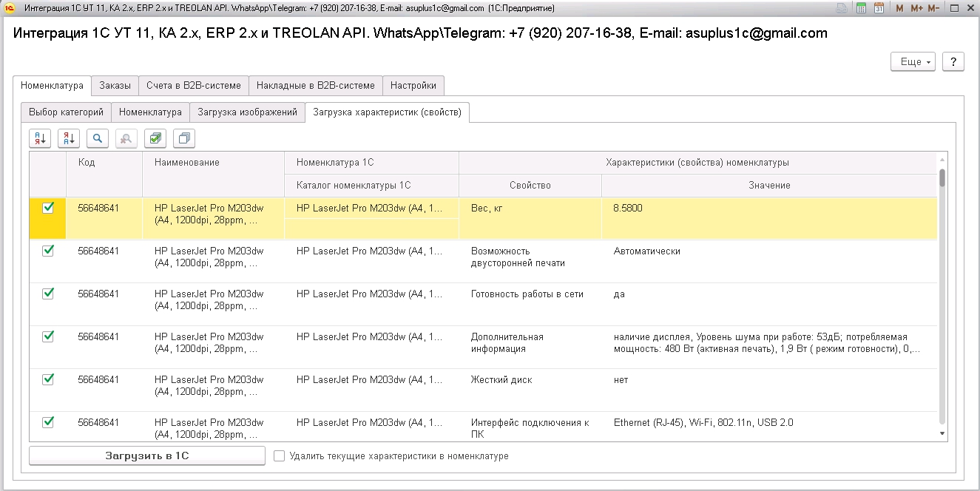Open the Накладные в B2B-системе tab
Viewport: 980px width, 491px height.
[316, 86]
